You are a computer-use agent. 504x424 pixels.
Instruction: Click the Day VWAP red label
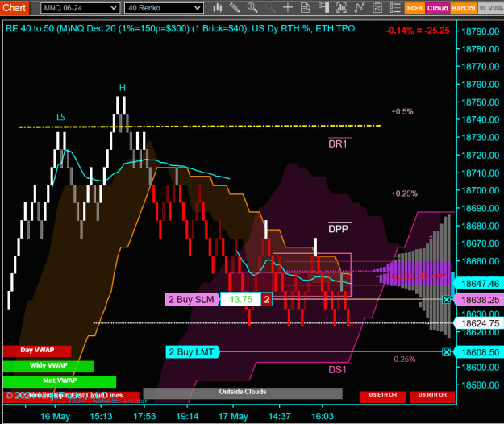[37, 351]
